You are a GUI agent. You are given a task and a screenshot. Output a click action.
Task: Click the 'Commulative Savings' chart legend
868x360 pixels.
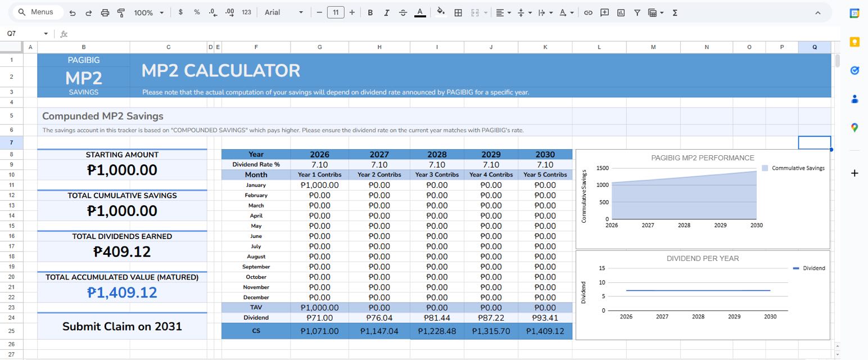click(793, 168)
